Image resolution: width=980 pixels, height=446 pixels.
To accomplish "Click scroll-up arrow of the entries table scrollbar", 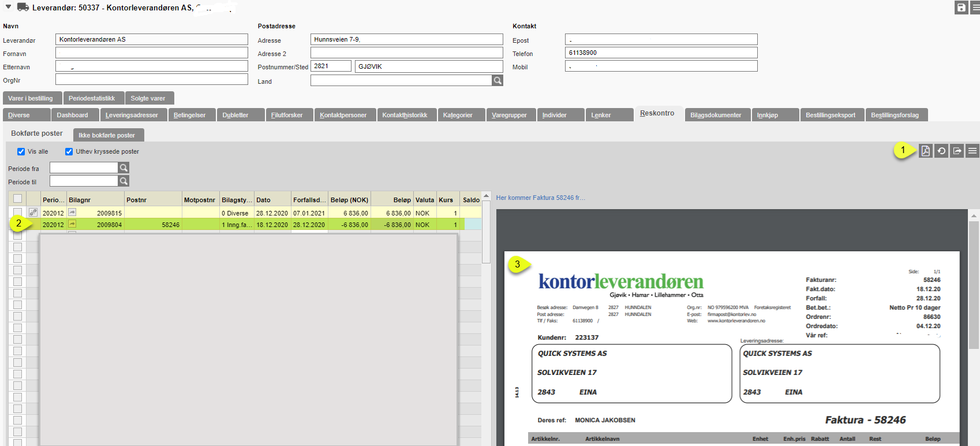I will 487,196.
